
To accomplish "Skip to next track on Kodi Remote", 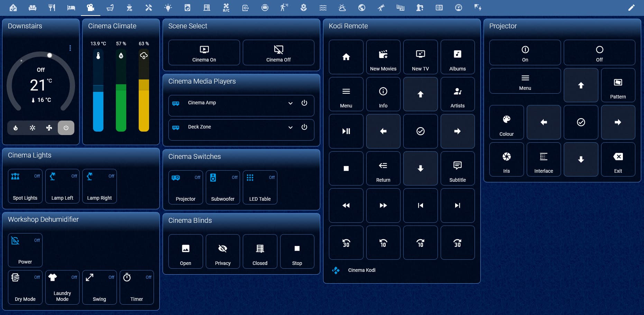I will pyautogui.click(x=458, y=206).
